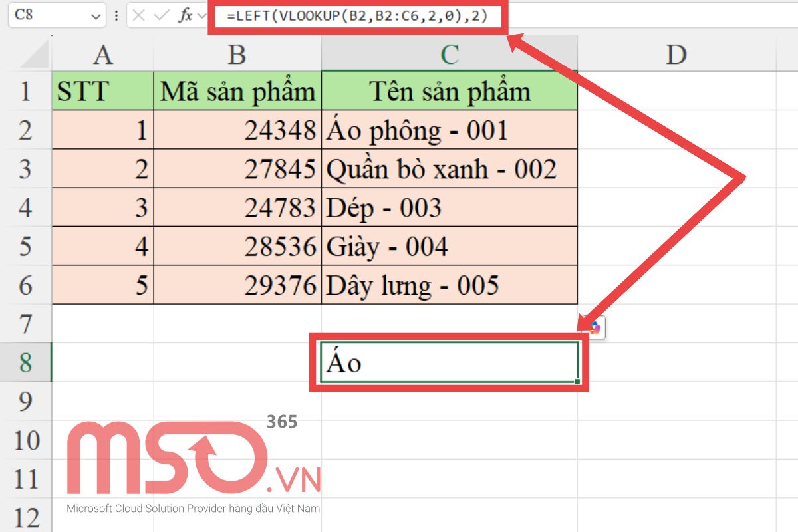Select STT cell with value 4

[x=103, y=247]
